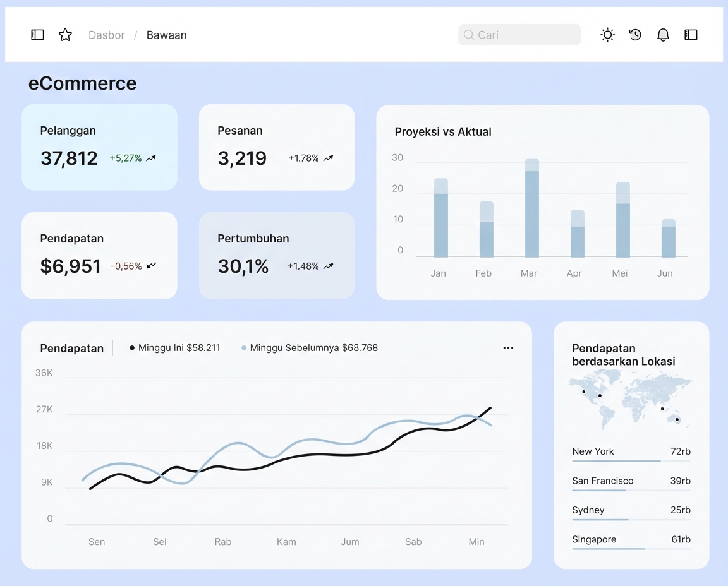Open the Pelanggan card
This screenshot has height=586, width=728.
[x=99, y=147]
